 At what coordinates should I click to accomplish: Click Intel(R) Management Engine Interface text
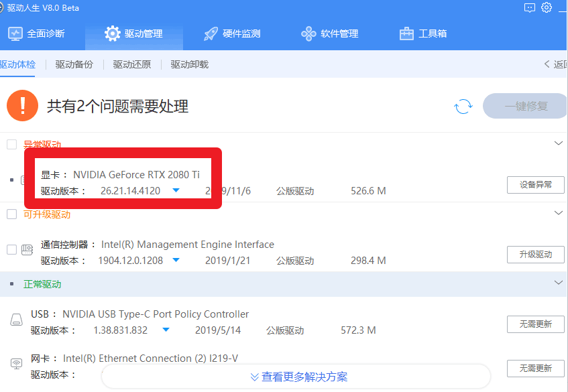(x=188, y=245)
